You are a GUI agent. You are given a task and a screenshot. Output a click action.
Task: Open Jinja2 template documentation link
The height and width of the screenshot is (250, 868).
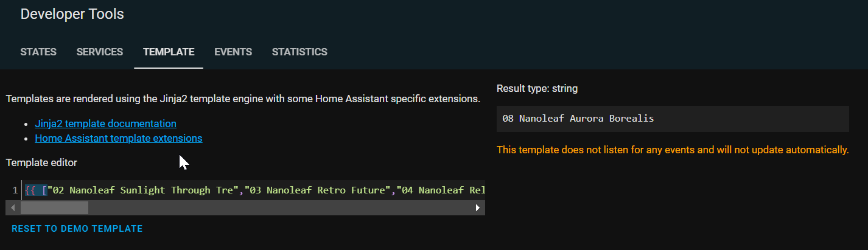click(105, 124)
